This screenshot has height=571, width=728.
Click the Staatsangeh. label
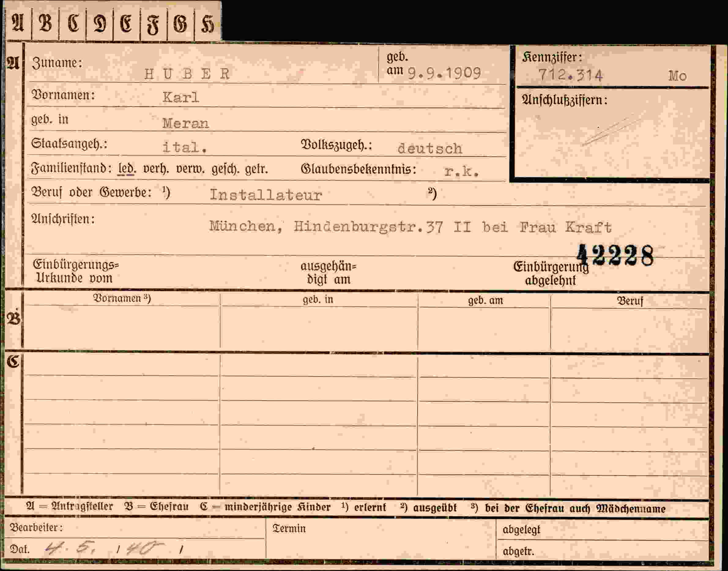click(69, 144)
